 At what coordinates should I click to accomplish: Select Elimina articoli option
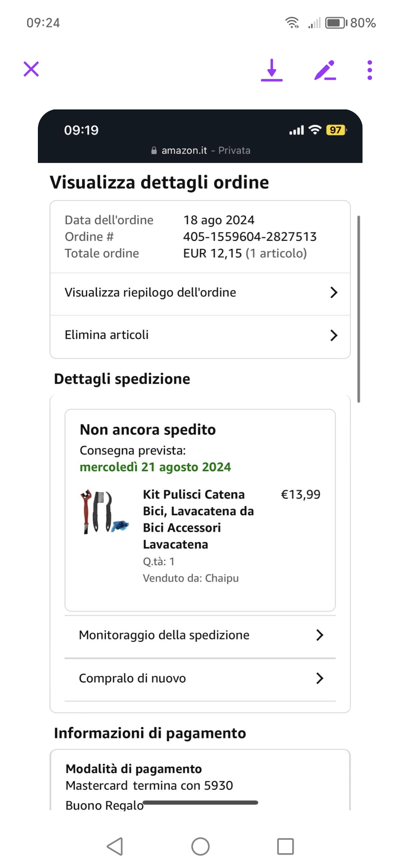pyautogui.click(x=107, y=335)
